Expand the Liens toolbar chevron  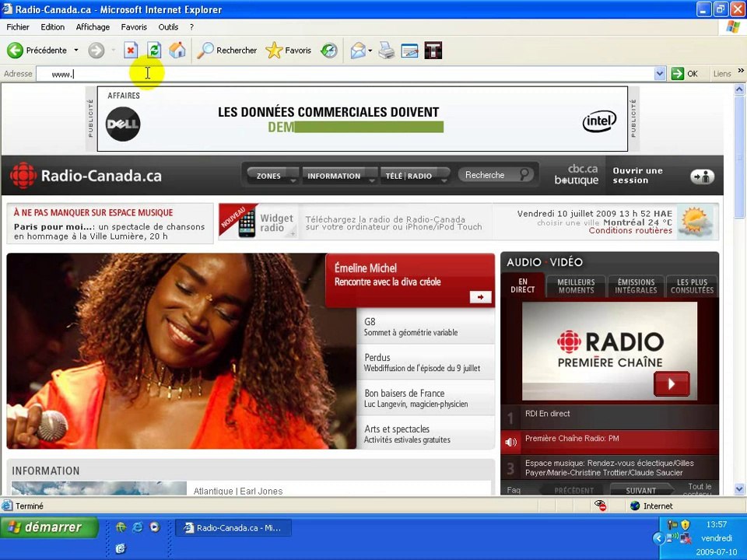pyautogui.click(x=741, y=71)
